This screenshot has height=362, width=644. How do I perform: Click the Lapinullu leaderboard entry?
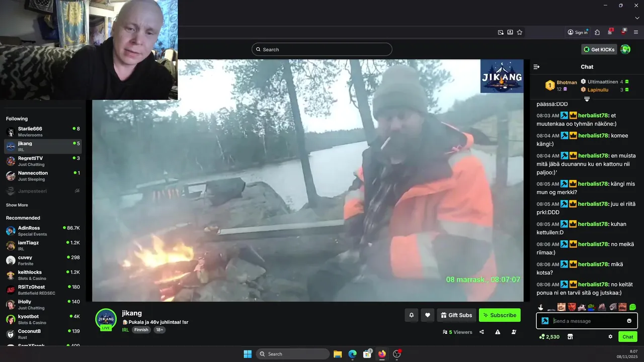[x=605, y=89]
